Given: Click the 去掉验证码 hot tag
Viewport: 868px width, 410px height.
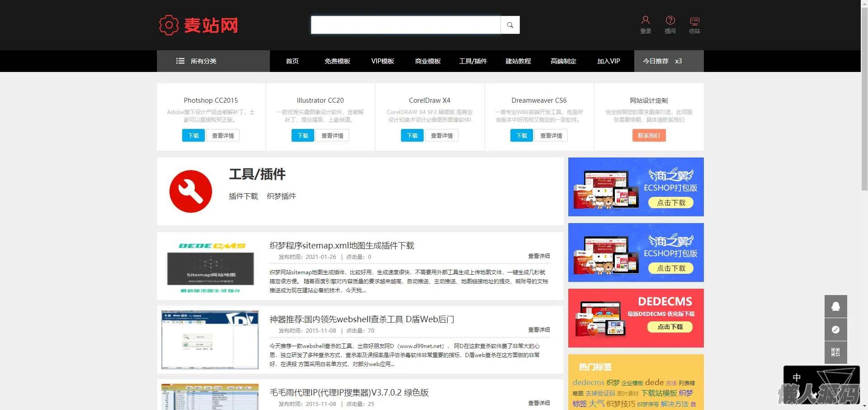Looking at the screenshot, I should (x=600, y=393).
